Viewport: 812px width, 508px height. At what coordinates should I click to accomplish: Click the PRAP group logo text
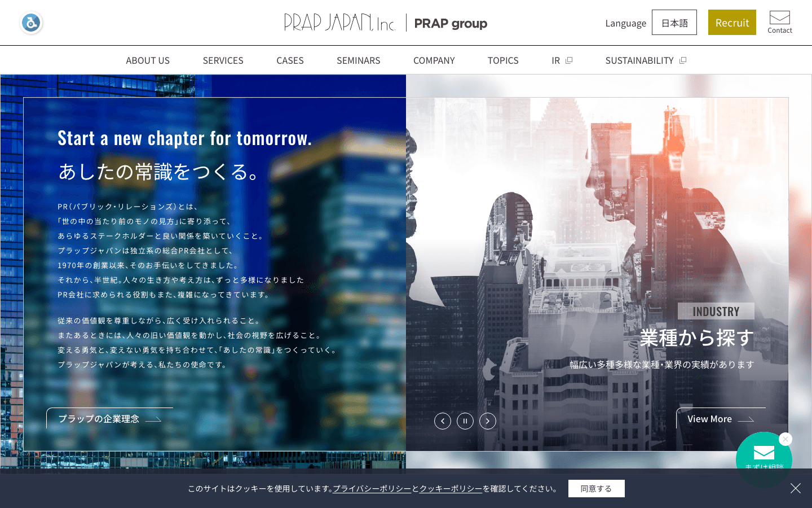[451, 23]
